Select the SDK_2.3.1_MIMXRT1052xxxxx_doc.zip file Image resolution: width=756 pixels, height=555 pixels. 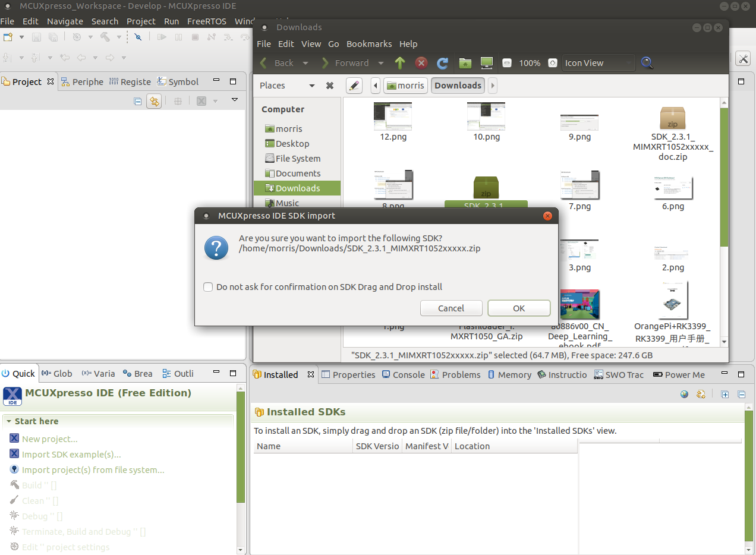click(673, 134)
